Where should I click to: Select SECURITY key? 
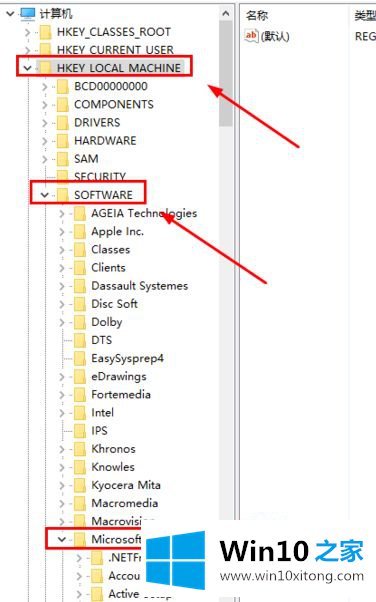click(x=100, y=177)
